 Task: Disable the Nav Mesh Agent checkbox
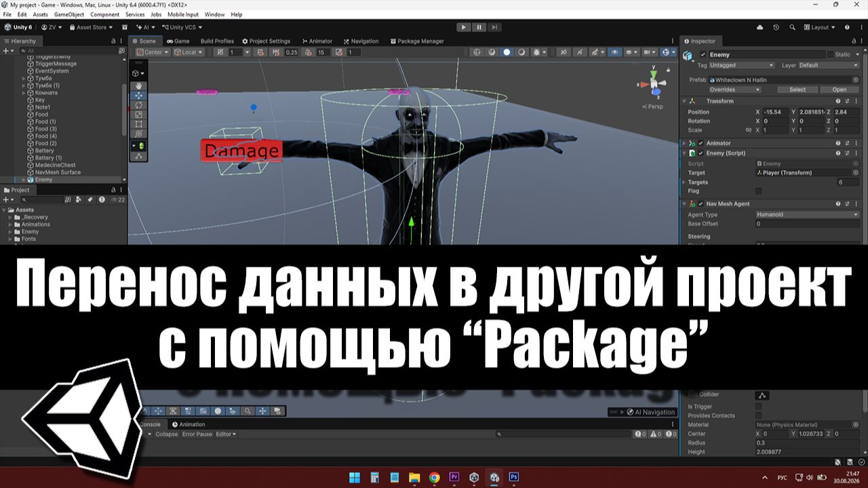tap(701, 204)
